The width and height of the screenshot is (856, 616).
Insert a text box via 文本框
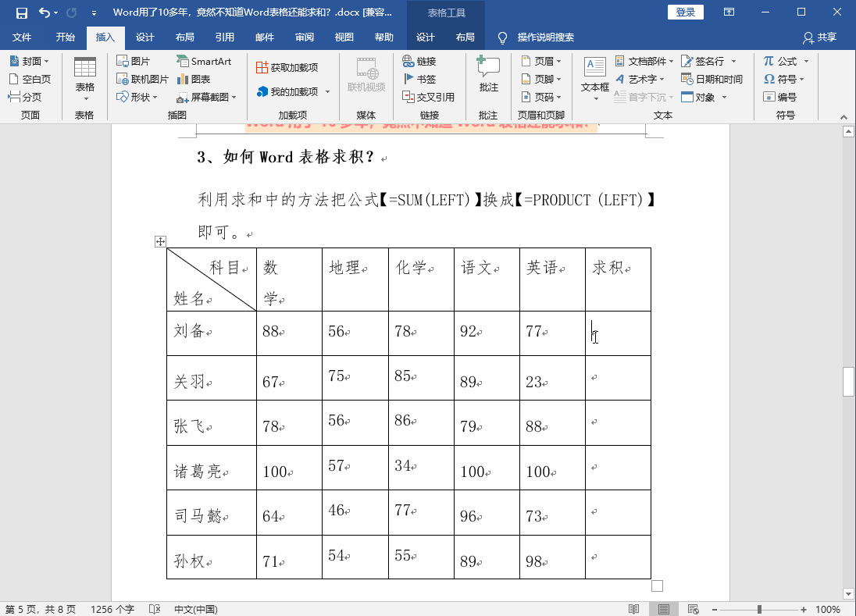pos(594,77)
